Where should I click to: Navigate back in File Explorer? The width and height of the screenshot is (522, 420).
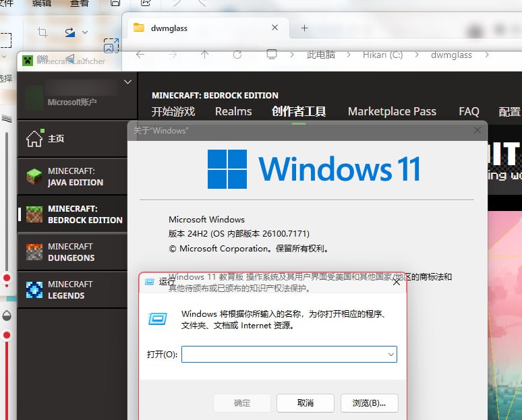tap(140, 54)
